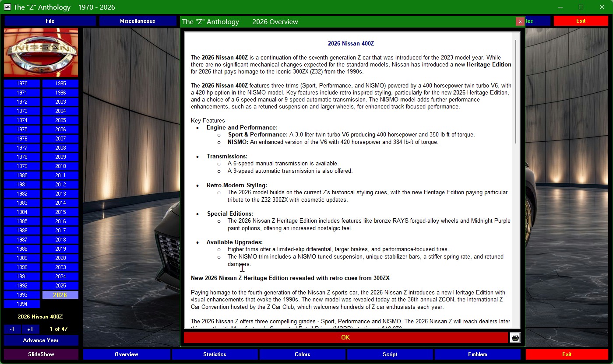Click the app icon in title bar

7,7
